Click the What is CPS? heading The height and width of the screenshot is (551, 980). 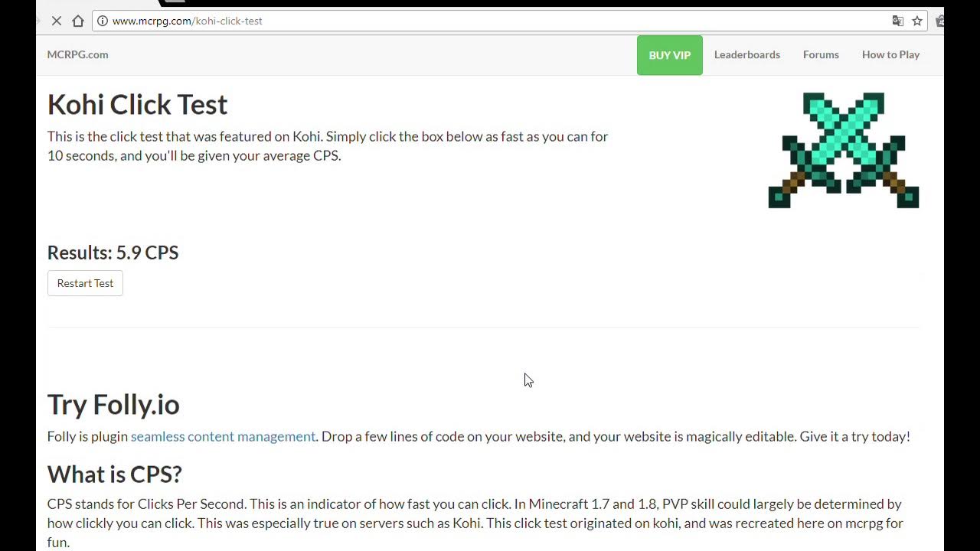click(114, 474)
